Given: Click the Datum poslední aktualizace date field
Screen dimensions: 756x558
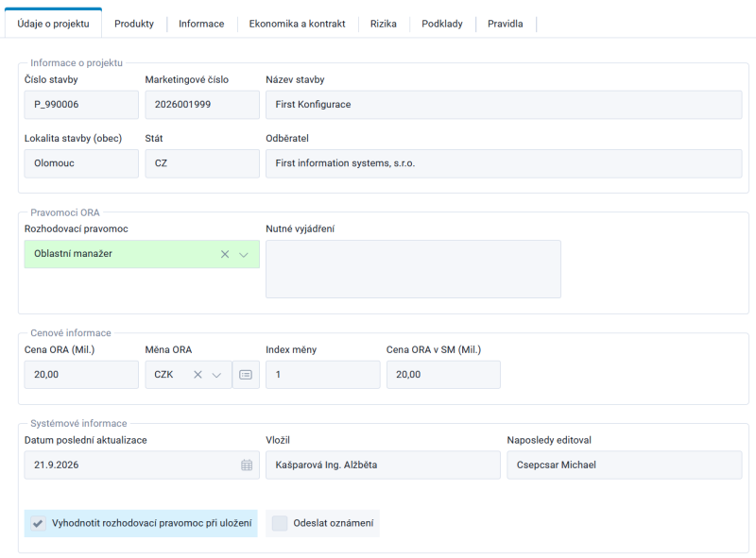Looking at the screenshot, I should (142, 465).
